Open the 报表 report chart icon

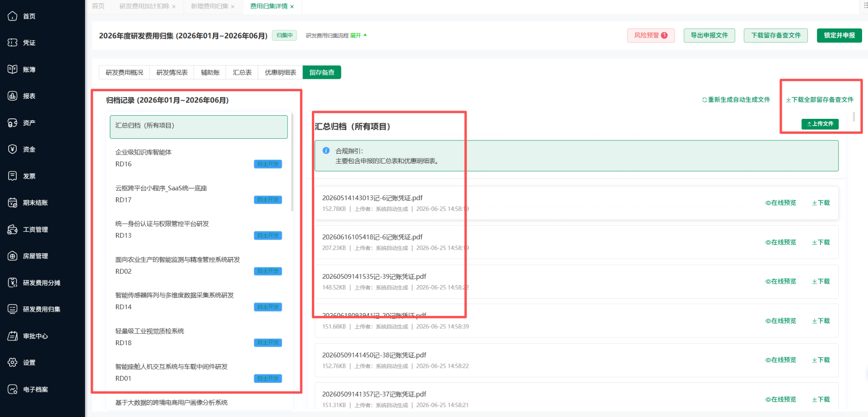coord(13,96)
